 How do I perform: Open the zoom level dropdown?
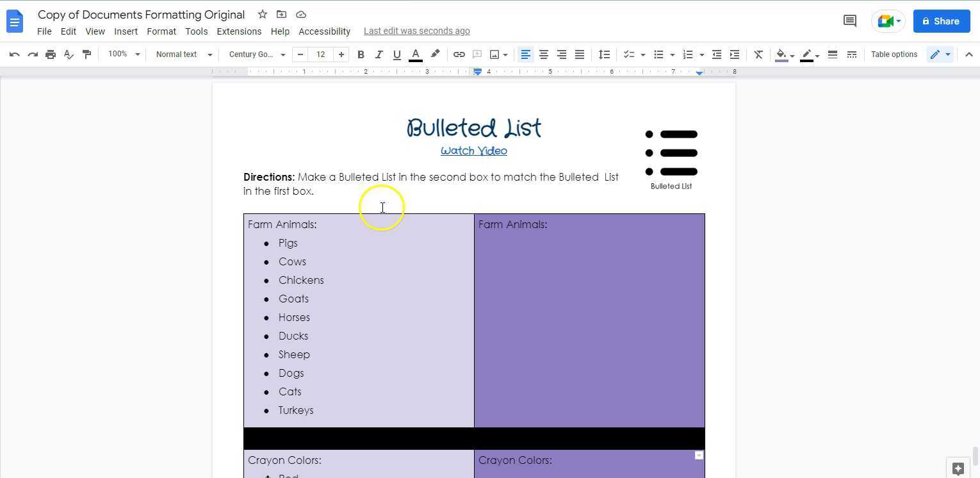pyautogui.click(x=124, y=54)
